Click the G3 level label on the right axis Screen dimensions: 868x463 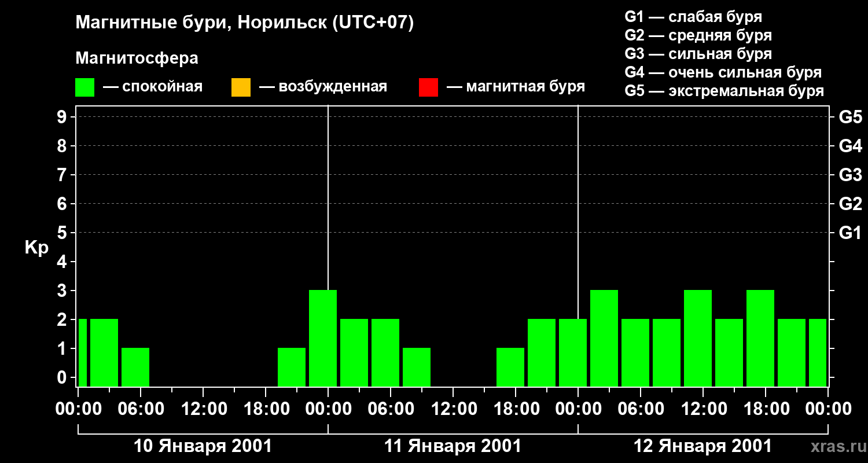tap(850, 175)
